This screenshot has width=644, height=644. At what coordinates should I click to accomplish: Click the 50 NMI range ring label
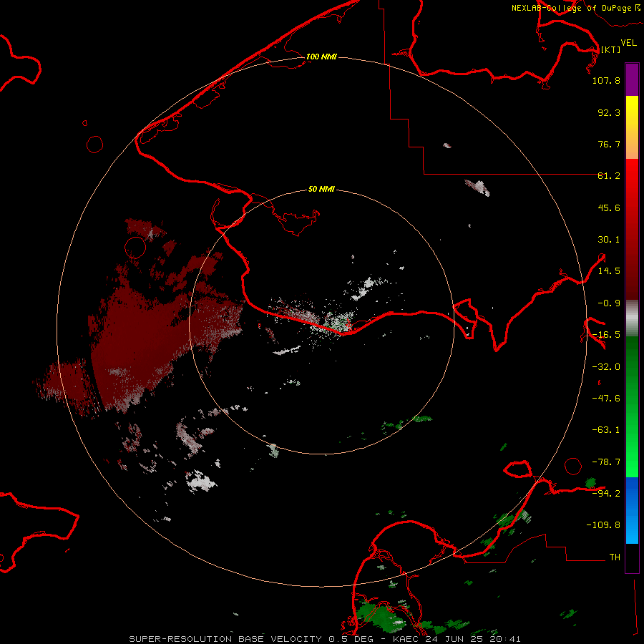tap(321, 189)
